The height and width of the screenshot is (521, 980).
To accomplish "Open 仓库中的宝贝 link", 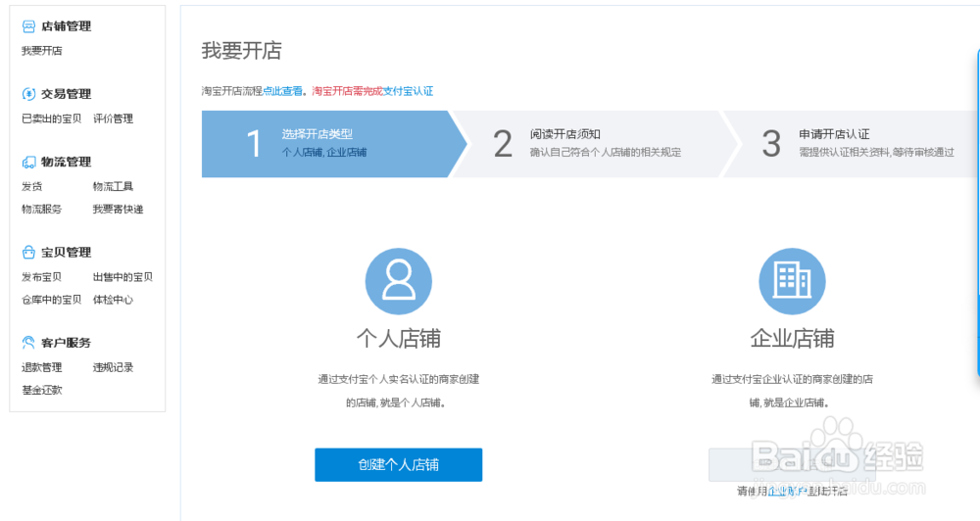I will (52, 300).
